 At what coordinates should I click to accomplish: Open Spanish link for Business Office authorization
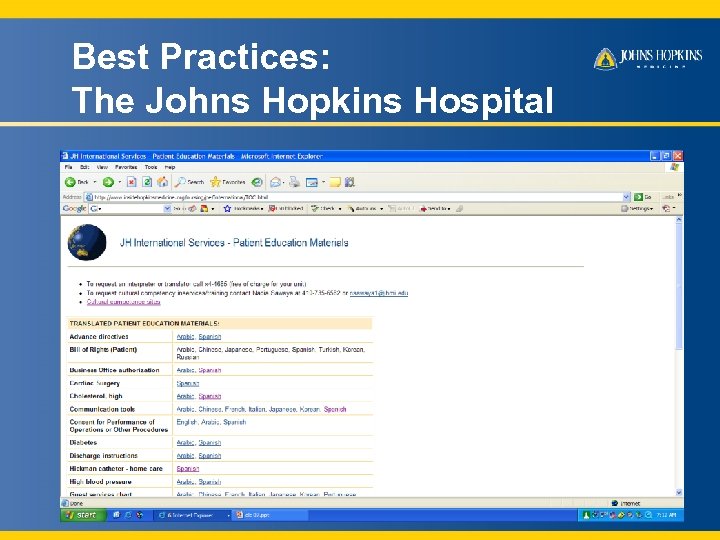(210, 370)
